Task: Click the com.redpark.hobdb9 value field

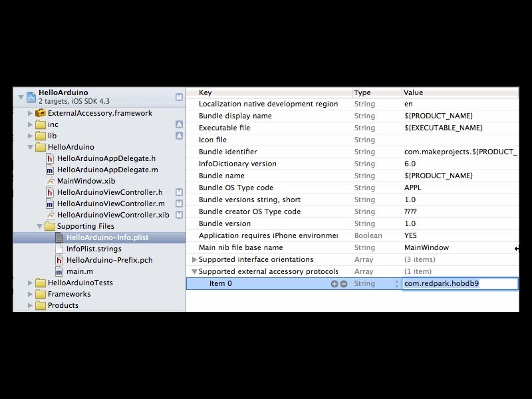Action: click(460, 284)
